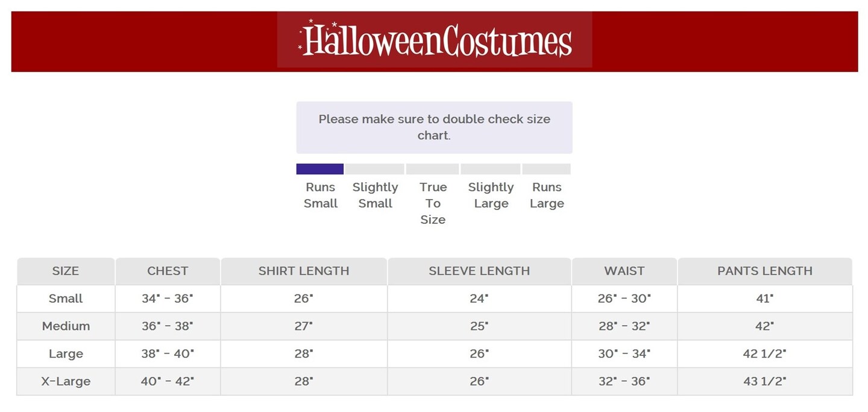The width and height of the screenshot is (868, 412).
Task: Click the Slightly Small fit segment
Action: point(375,169)
